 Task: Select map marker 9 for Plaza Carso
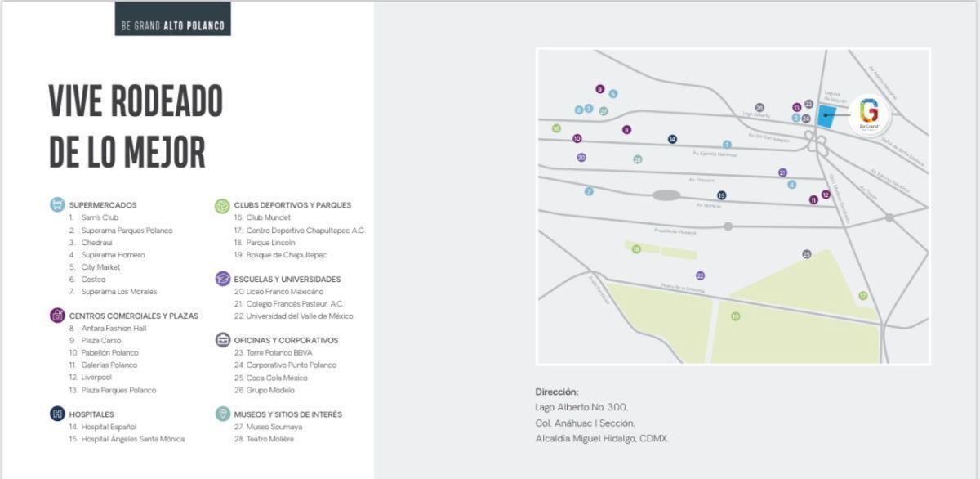click(x=600, y=89)
